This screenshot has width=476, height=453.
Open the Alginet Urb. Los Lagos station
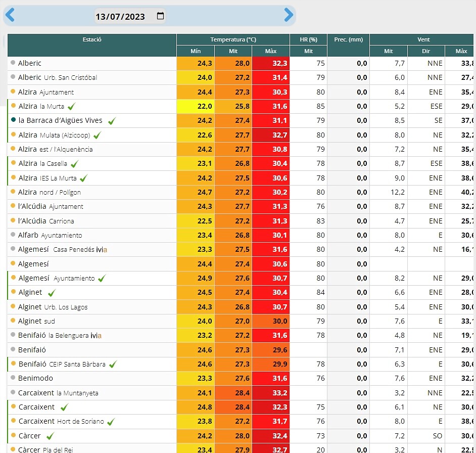[53, 307]
